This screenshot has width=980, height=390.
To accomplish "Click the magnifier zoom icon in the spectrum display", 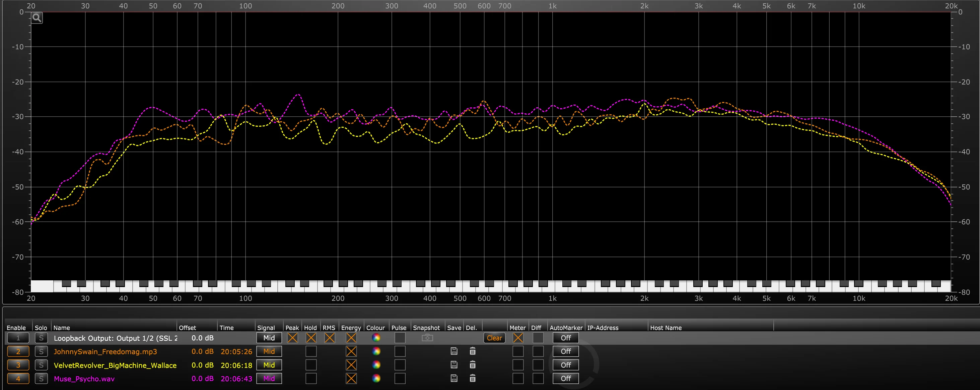I will coord(37,17).
